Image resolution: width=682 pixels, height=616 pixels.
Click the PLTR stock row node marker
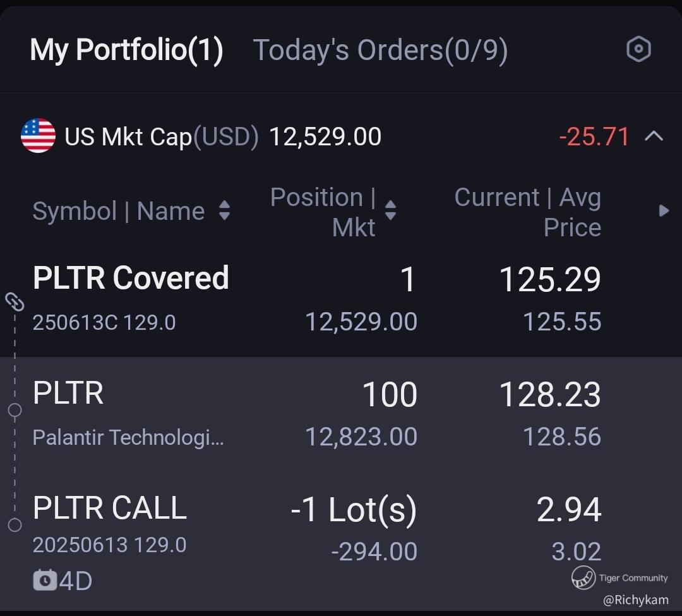(15, 411)
